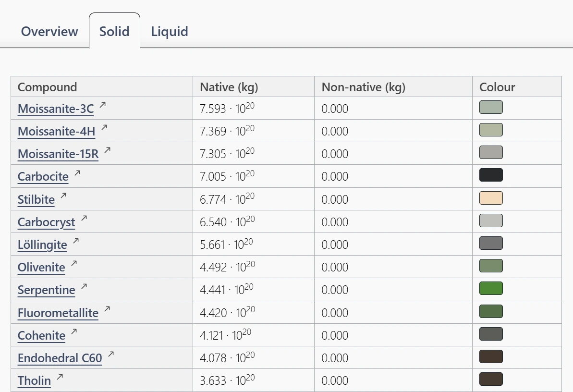
Task: Click the green Serpentine colour swatch
Action: 491,288
